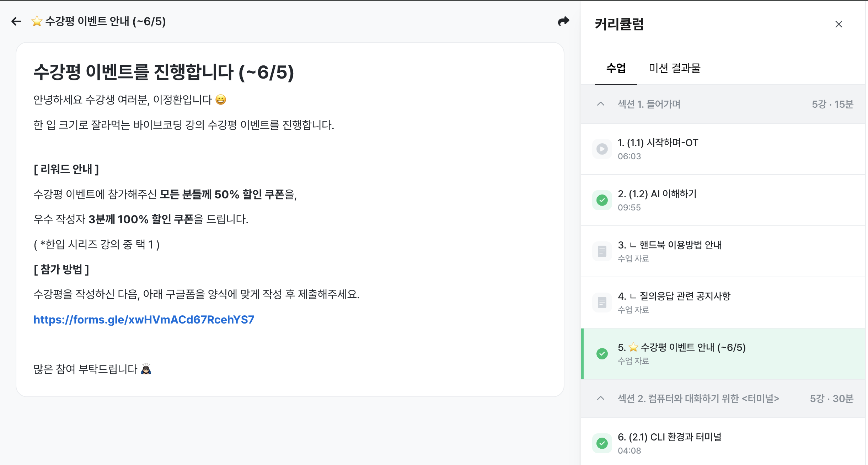Screen dimensions: 868x465
Task: Click the back arrow icon
Action: click(16, 22)
